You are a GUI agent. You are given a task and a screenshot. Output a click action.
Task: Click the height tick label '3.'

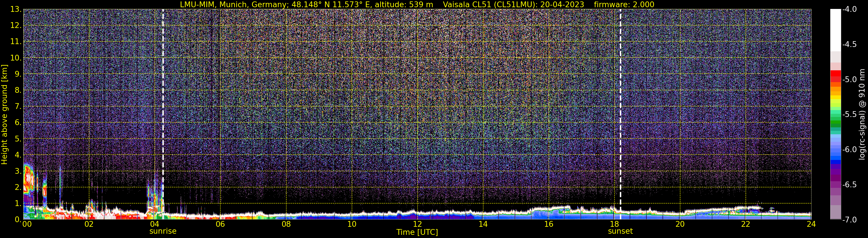pos(18,171)
